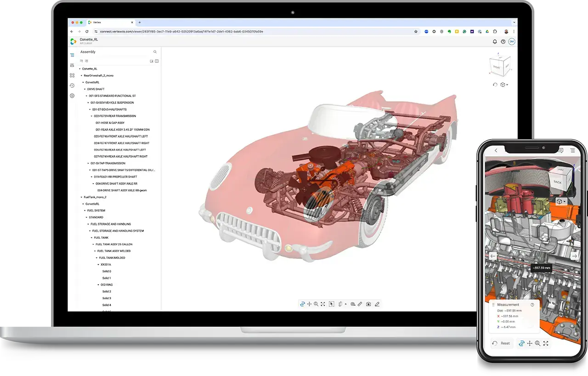The width and height of the screenshot is (588, 376).
Task: Tap the back arrow on the phone screen
Action: coord(496,150)
